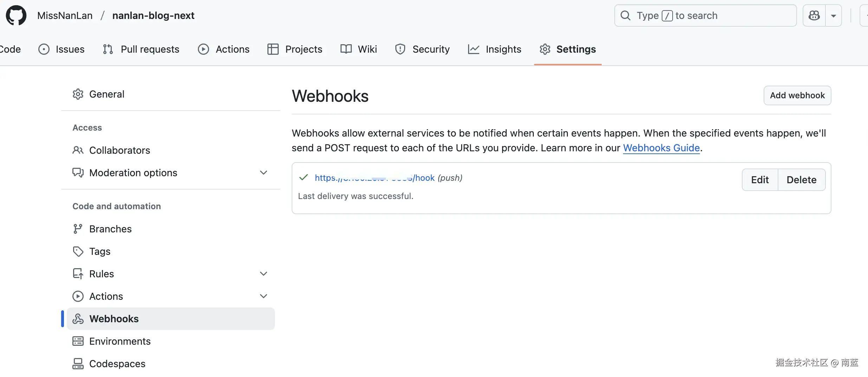The height and width of the screenshot is (377, 868).
Task: Open the Webhooks Guide link
Action: [661, 148]
